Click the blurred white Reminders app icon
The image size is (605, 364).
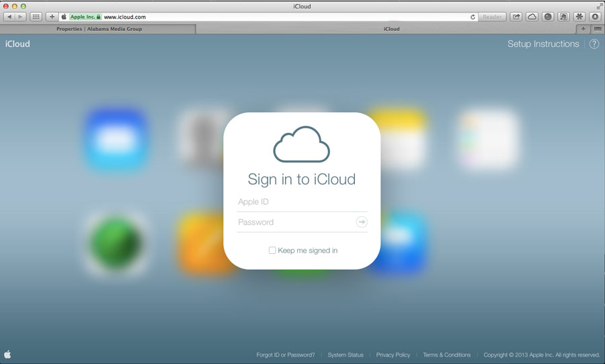click(x=489, y=139)
